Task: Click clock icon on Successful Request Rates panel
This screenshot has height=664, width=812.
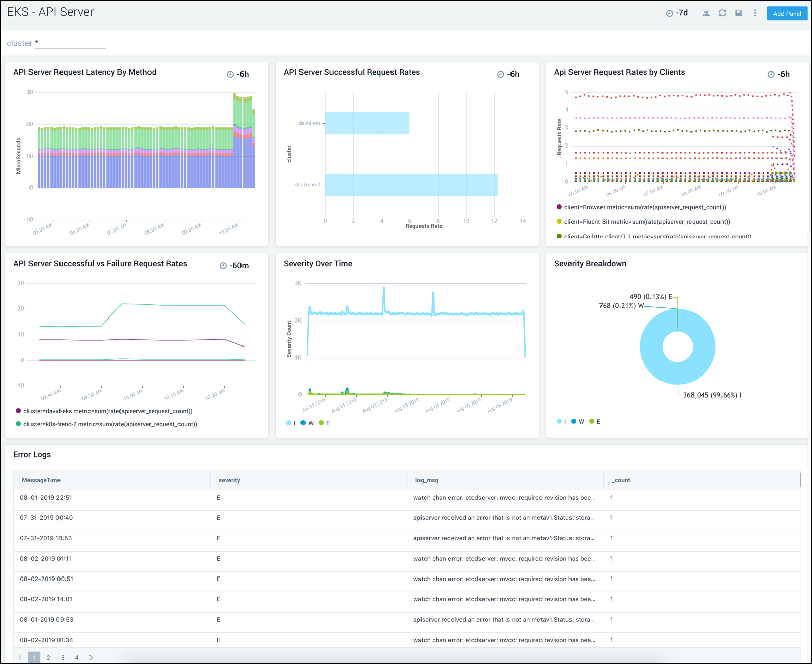Action: click(501, 74)
